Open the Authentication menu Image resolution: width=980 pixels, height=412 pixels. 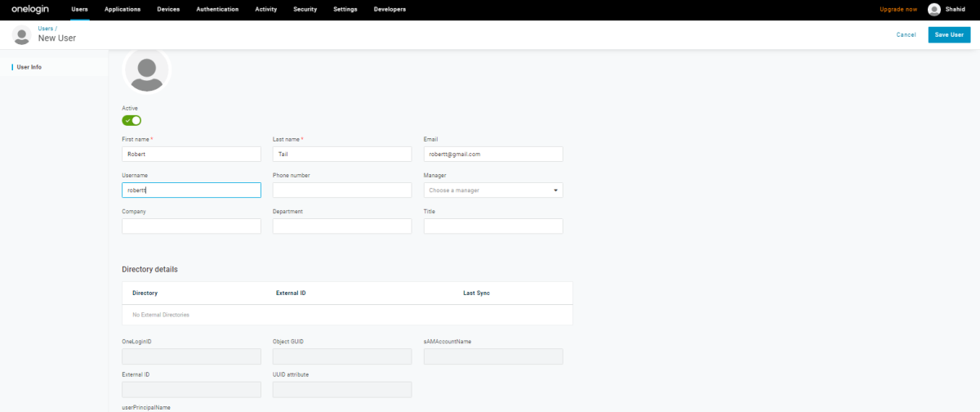(x=217, y=10)
